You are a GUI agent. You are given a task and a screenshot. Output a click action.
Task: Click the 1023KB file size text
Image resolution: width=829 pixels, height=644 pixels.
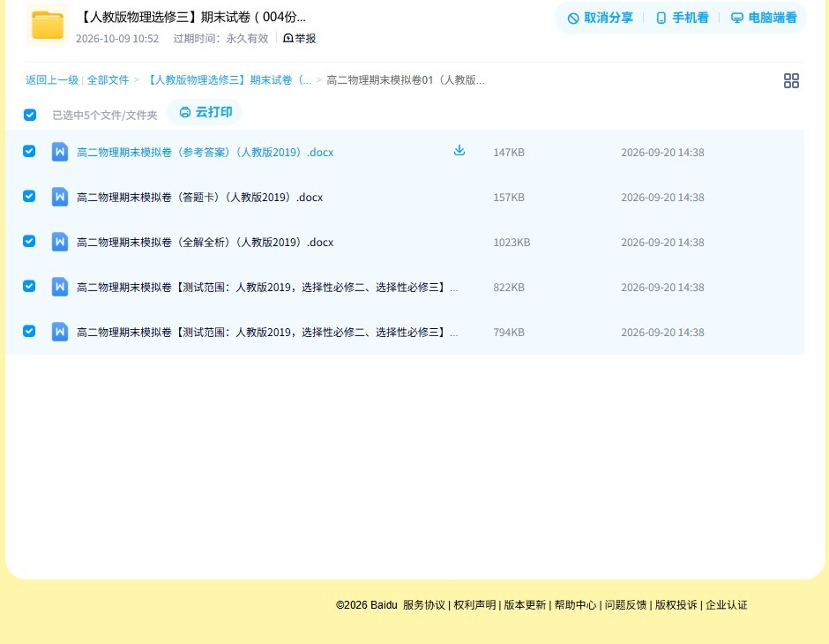coord(512,242)
